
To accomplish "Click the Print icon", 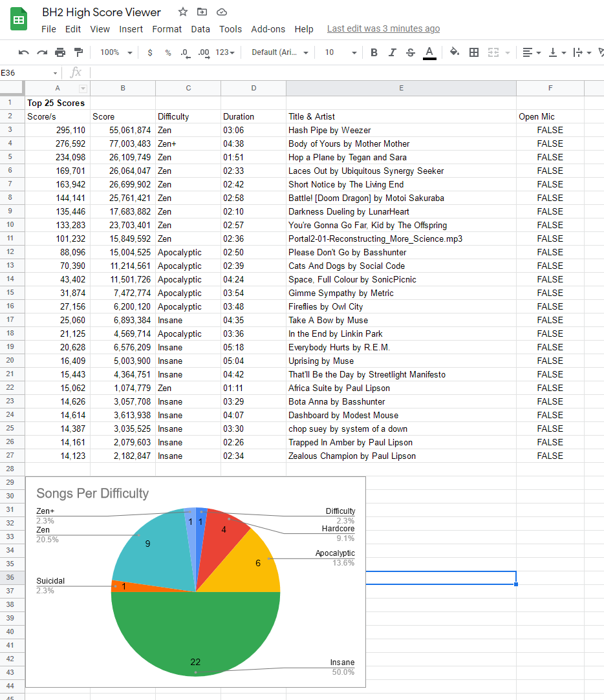I will 60,52.
